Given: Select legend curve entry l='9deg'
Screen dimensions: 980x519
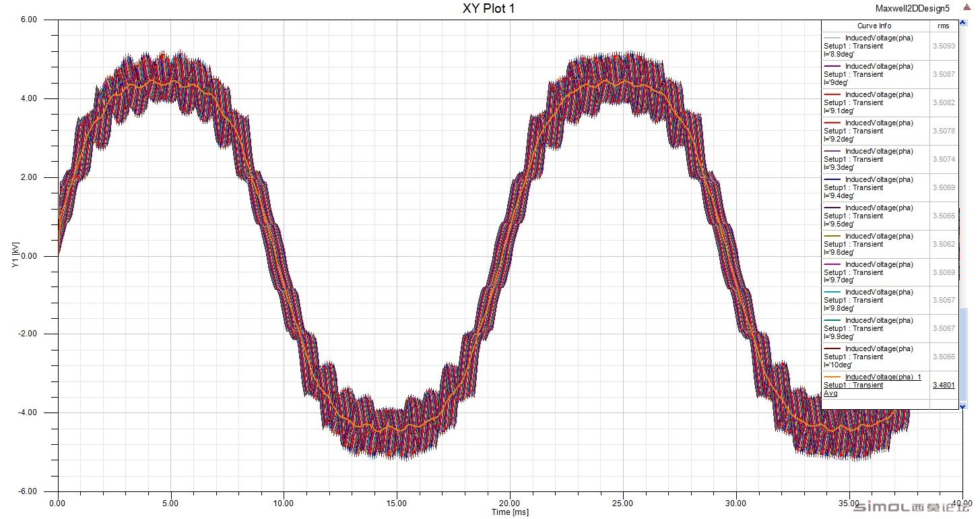Looking at the screenshot, I should 875,75.
